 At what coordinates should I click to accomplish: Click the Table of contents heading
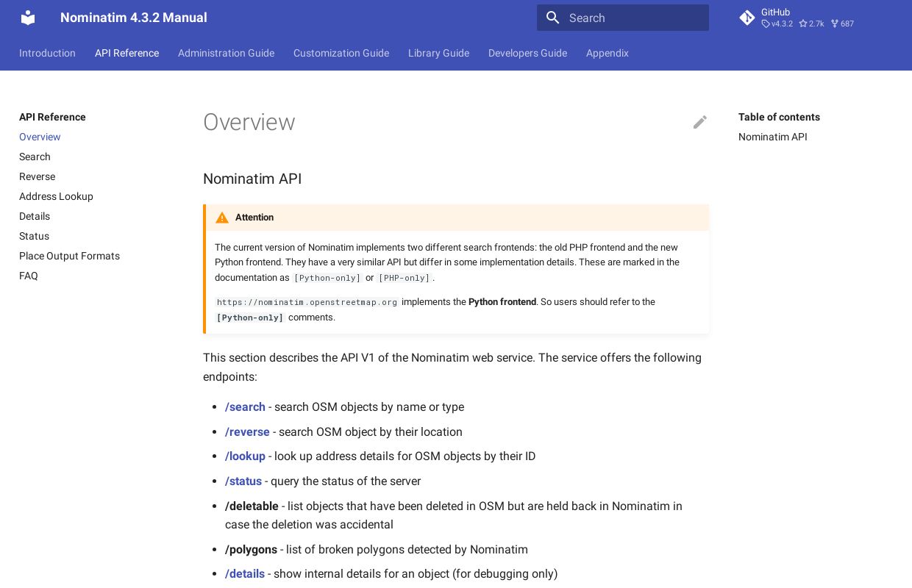tap(779, 117)
